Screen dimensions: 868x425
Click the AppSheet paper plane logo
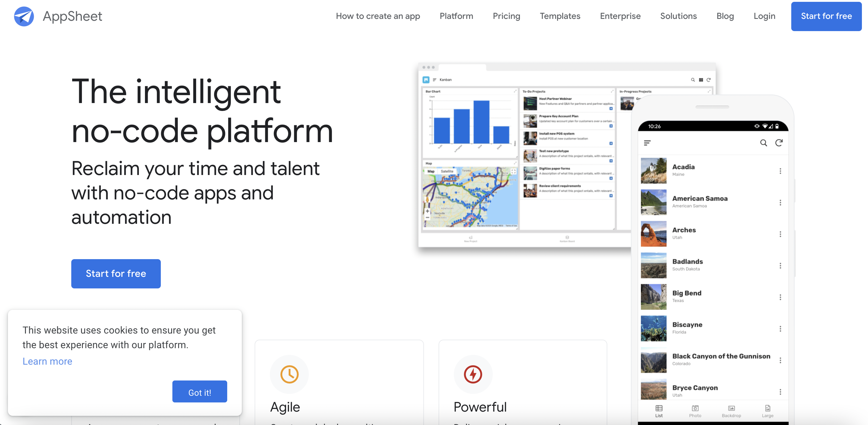[24, 16]
